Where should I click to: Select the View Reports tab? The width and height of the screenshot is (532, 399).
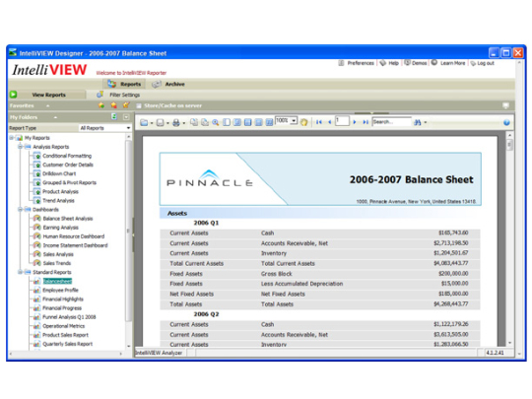pyautogui.click(x=48, y=95)
